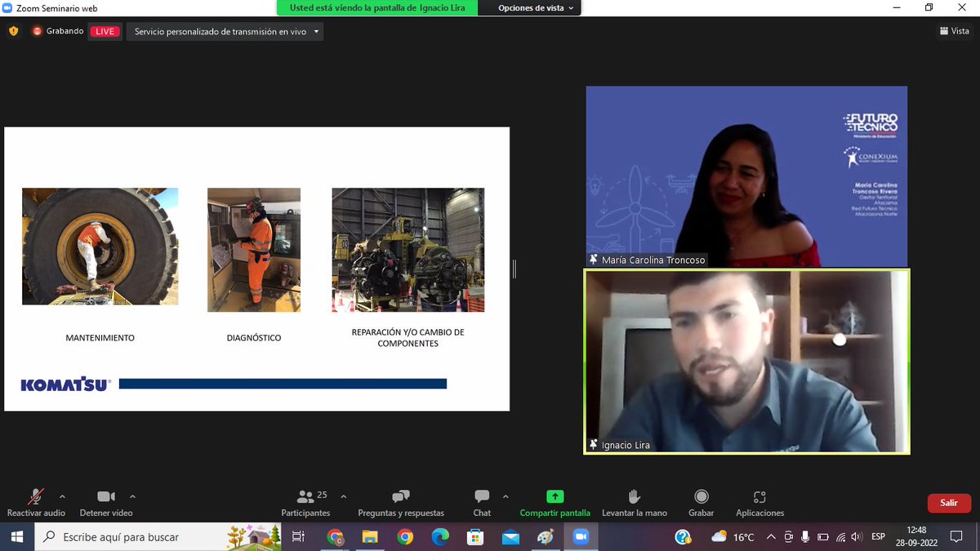Viewport: 980px width, 551px height.
Task: Unmute via Reactivar audio microphone icon
Action: coord(36,497)
